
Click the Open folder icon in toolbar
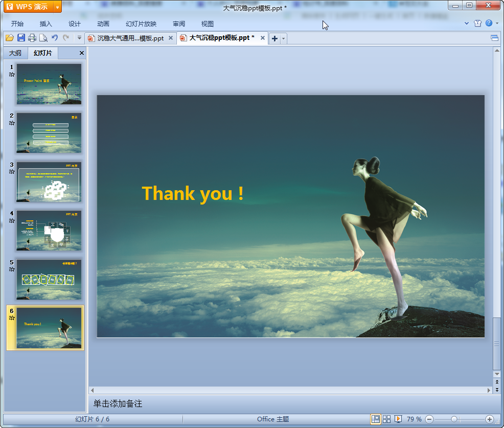pos(9,38)
